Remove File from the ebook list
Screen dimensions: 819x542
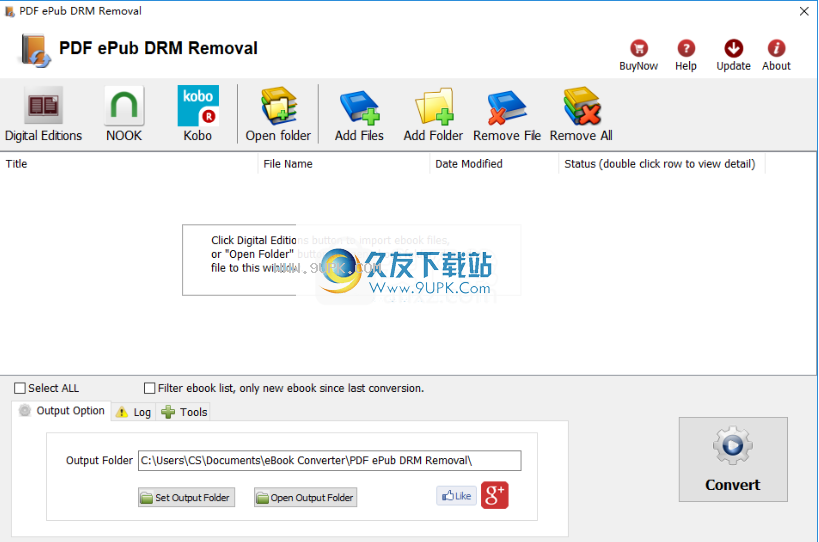(x=507, y=114)
